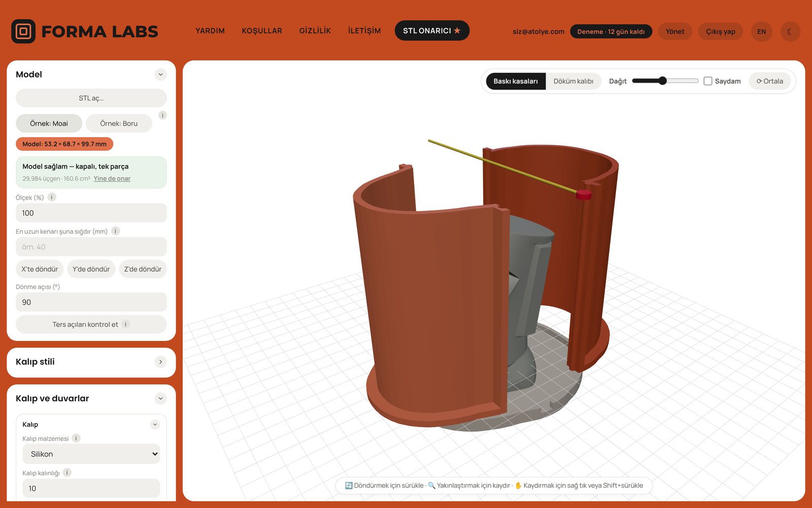This screenshot has width=812, height=508.
Task: Switch language to EN
Action: 762,31
